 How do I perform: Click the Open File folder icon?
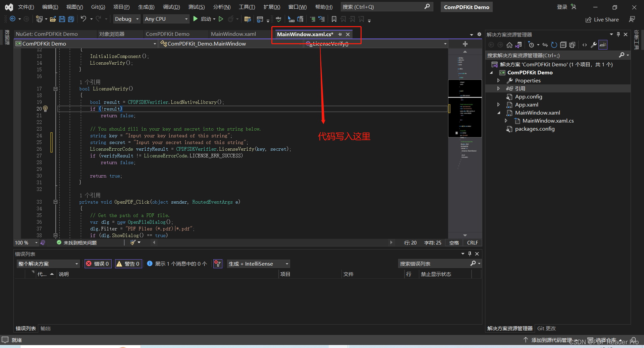click(x=53, y=19)
